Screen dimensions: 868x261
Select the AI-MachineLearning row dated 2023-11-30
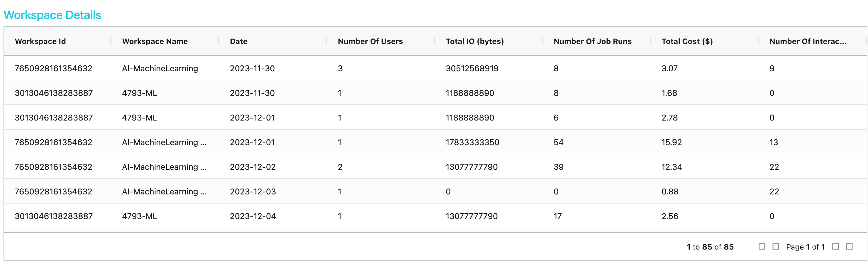tap(160, 68)
